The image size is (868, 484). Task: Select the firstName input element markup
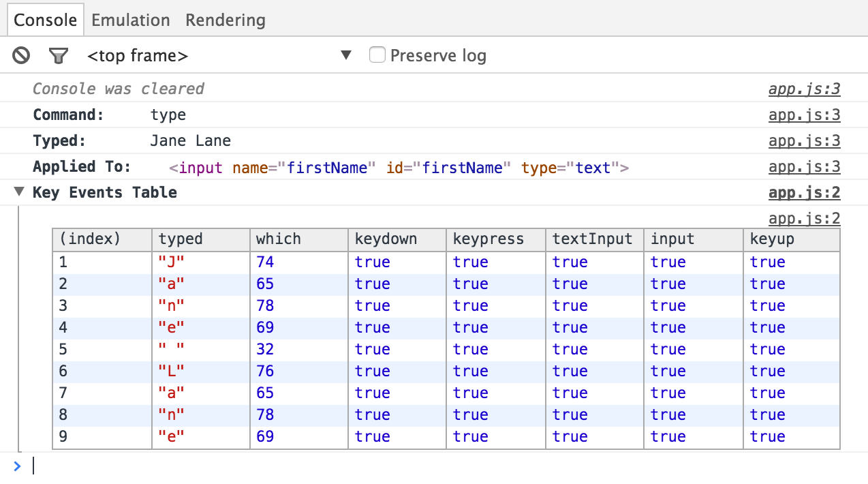pyautogui.click(x=399, y=167)
